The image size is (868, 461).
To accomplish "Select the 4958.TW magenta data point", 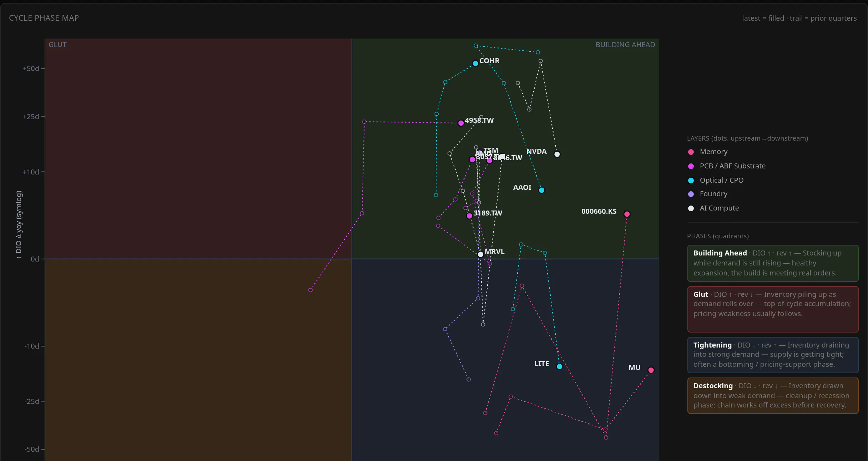I will tap(461, 123).
